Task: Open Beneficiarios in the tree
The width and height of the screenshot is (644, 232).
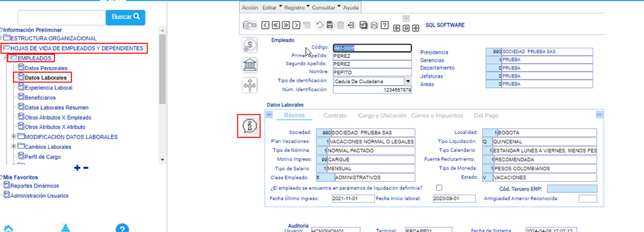Action: (x=40, y=98)
